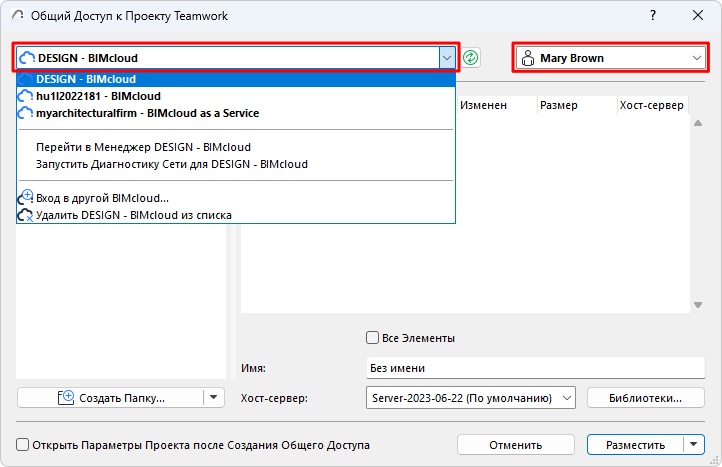Select Перейти в Менеджер DESIGN - BIMcloud
This screenshot has width=722, height=467.
[143, 146]
